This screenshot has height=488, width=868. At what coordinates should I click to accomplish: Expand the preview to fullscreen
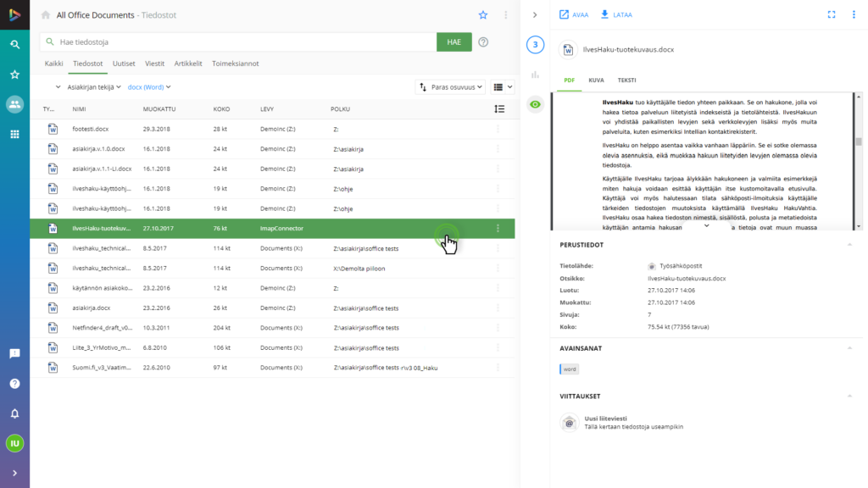pos(832,15)
